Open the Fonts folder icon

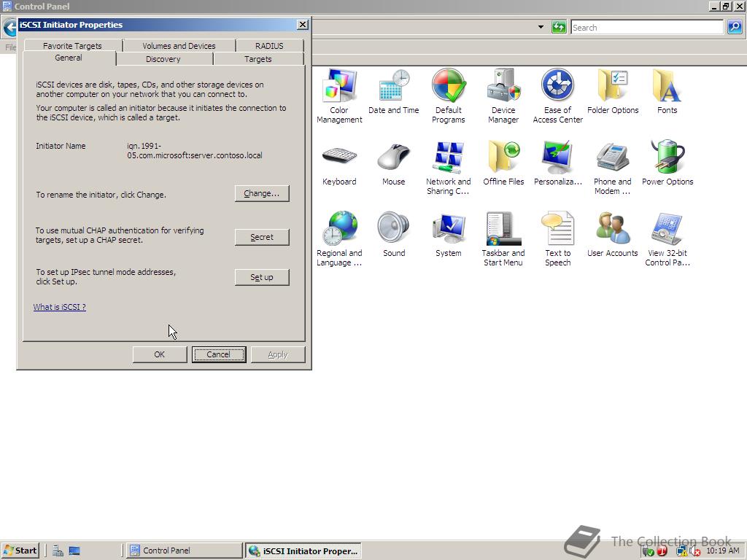point(667,91)
